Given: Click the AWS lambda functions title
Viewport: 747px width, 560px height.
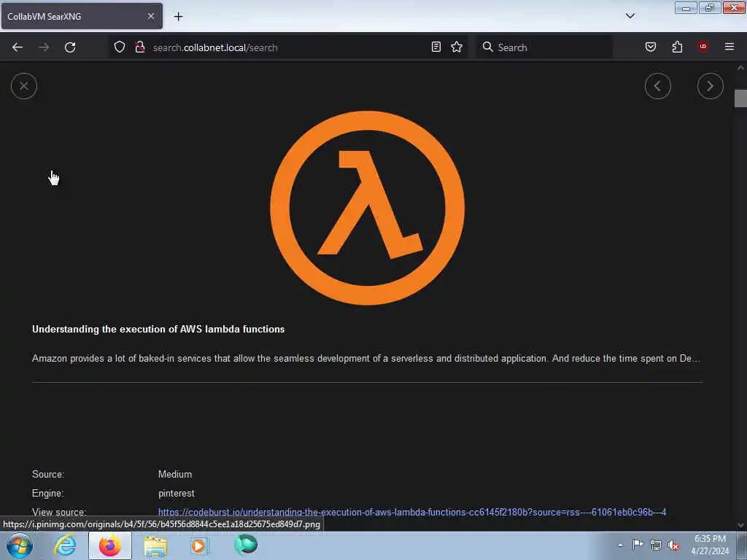Looking at the screenshot, I should click(x=158, y=329).
